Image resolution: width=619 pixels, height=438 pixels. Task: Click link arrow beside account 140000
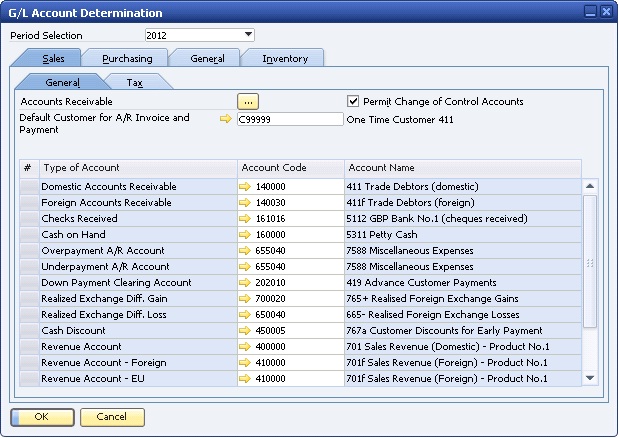point(245,186)
